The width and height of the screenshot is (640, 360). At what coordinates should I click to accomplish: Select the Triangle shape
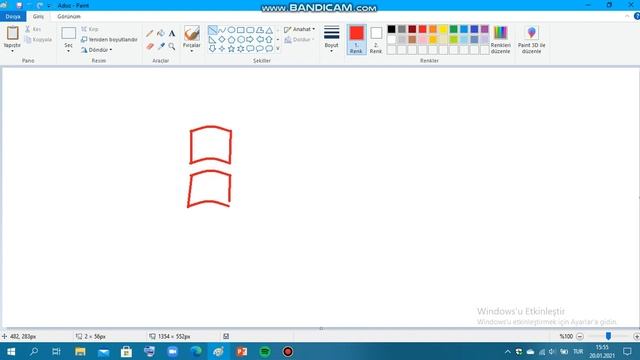[x=269, y=30]
